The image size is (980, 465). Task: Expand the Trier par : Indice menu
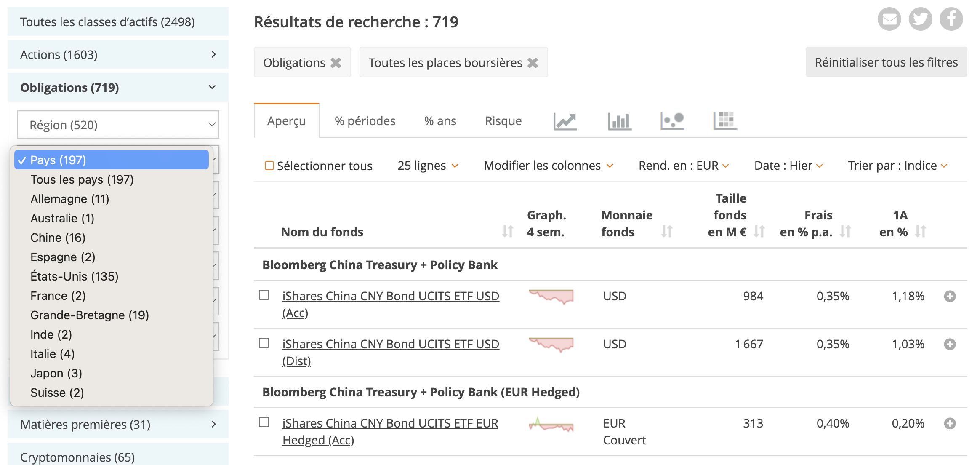click(897, 166)
